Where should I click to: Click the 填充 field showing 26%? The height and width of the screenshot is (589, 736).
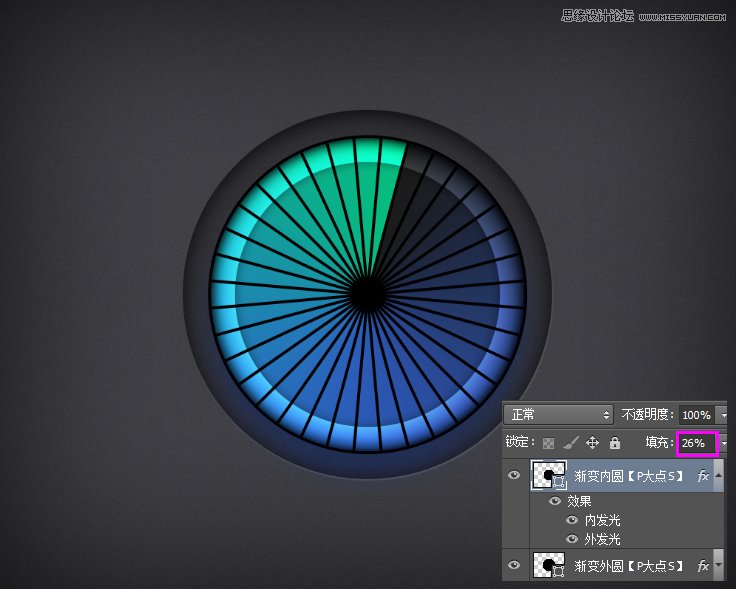[696, 442]
